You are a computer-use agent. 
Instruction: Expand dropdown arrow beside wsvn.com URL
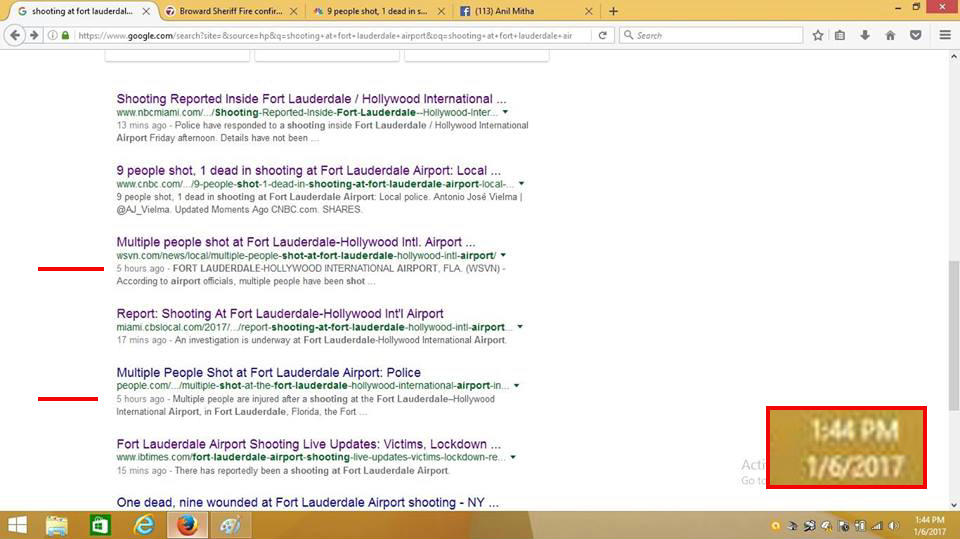(x=503, y=255)
